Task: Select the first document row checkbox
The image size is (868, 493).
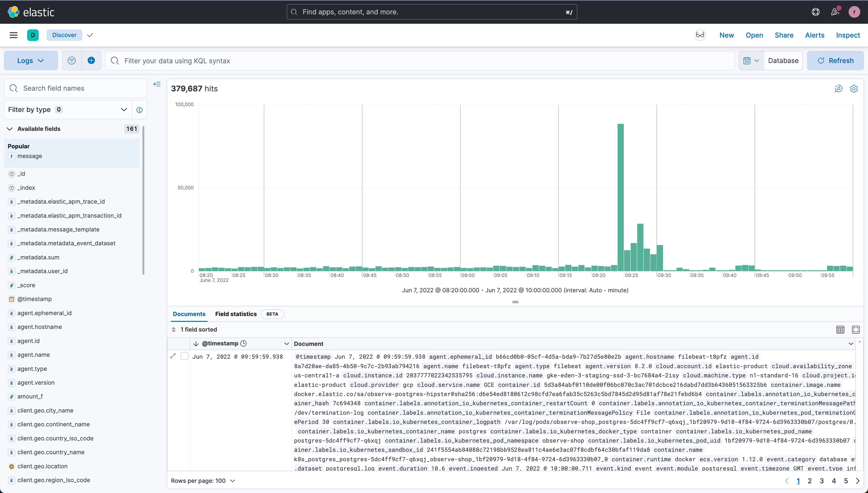Action: tap(184, 356)
